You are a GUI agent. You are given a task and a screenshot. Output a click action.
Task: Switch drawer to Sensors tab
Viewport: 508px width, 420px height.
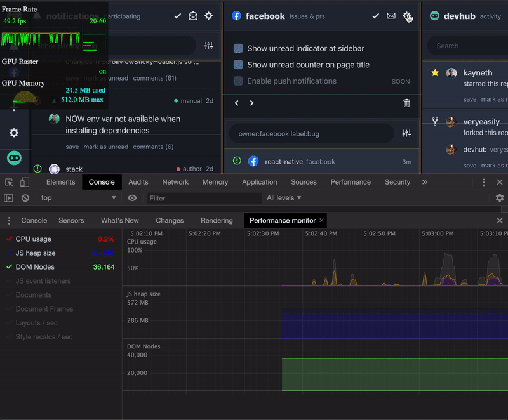71,221
